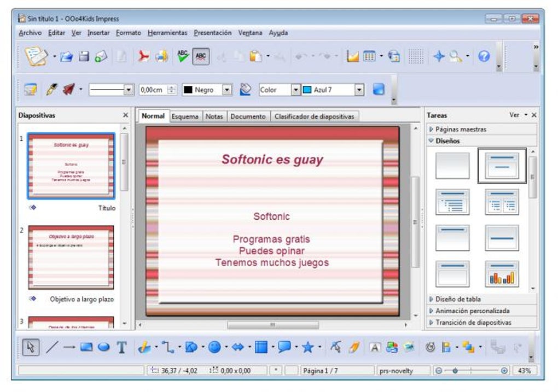
Task: Click the line width field 0,00cm
Action: [x=154, y=90]
